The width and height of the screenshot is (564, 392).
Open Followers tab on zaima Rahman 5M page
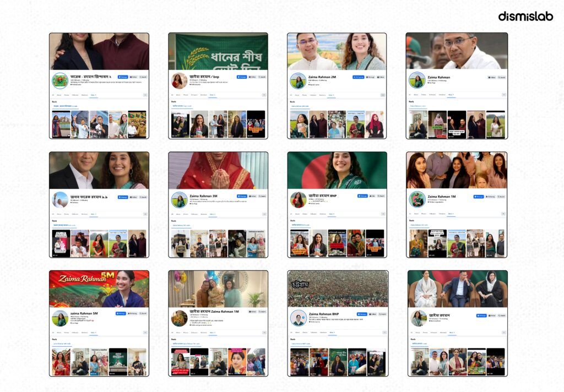75,333
